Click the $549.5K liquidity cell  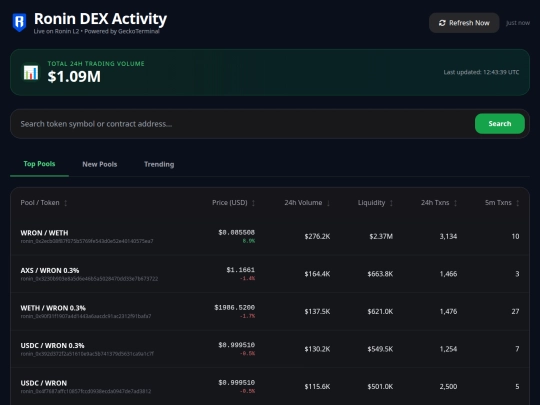(380, 349)
